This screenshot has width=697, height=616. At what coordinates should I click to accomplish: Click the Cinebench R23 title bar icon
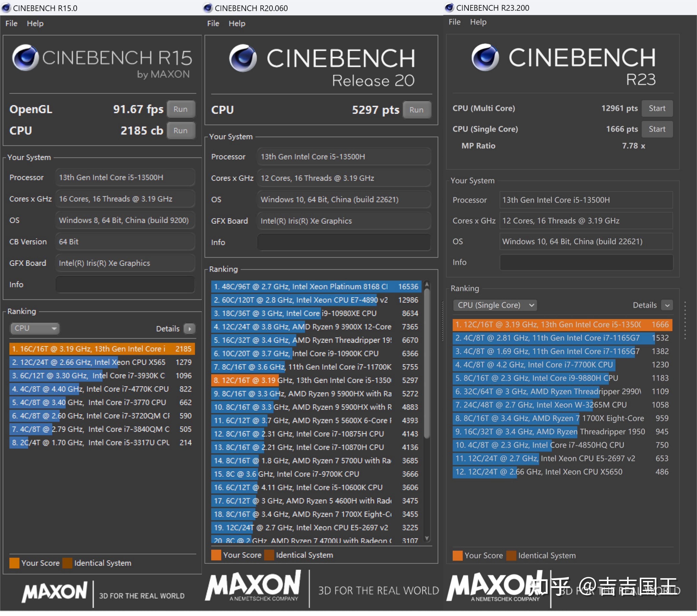click(x=449, y=7)
